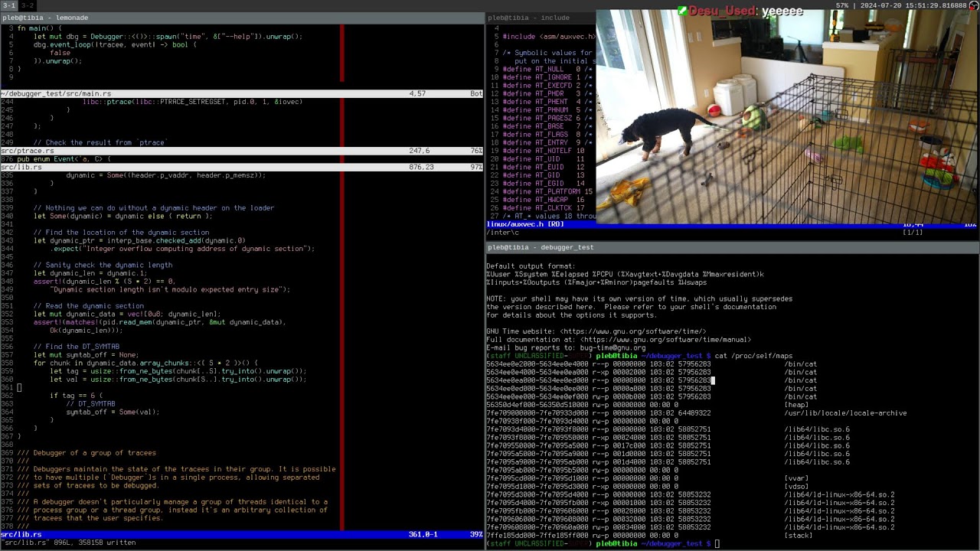Click the '[vdso]' mapping entry

(796, 486)
